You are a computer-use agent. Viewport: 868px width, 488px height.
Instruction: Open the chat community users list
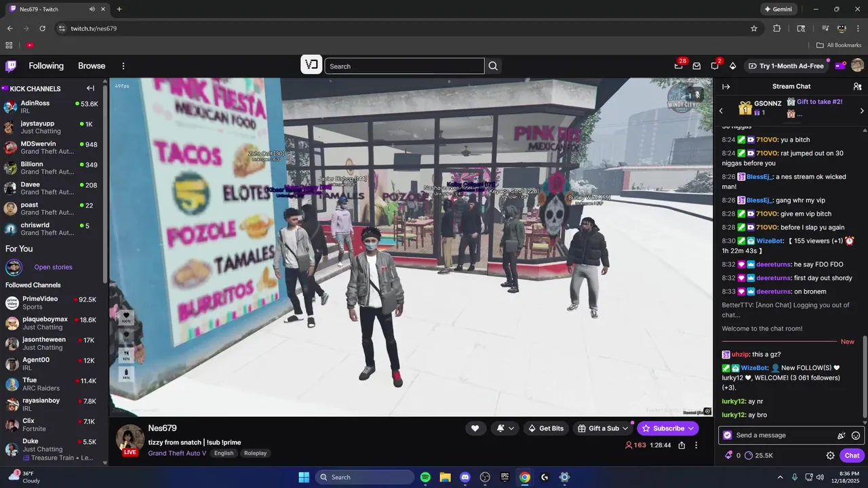pyautogui.click(x=857, y=87)
